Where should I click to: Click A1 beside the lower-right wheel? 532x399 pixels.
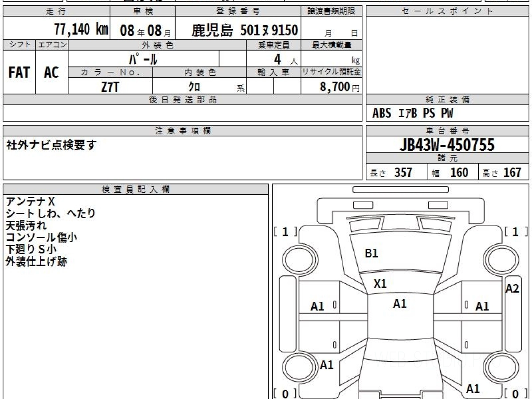(473, 389)
